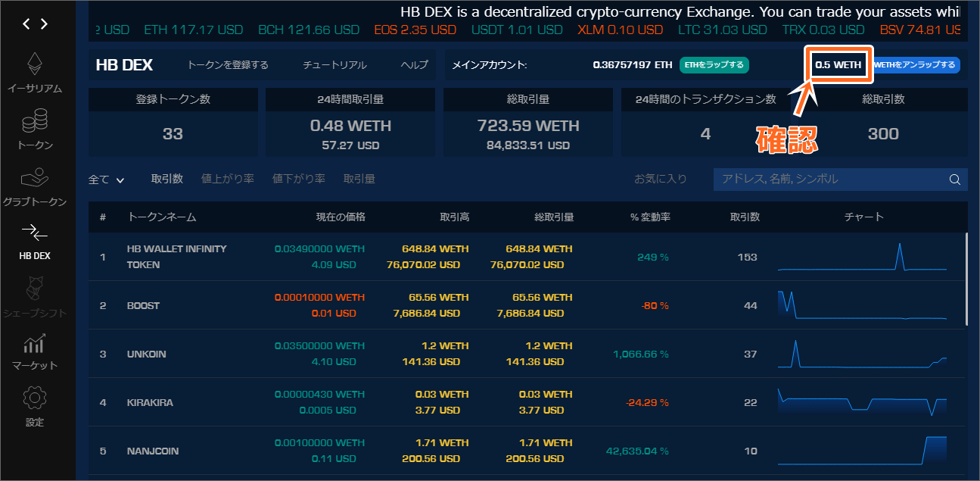The width and height of the screenshot is (980, 481).
Task: Click the WETHをアンラップする button
Action: click(x=916, y=65)
